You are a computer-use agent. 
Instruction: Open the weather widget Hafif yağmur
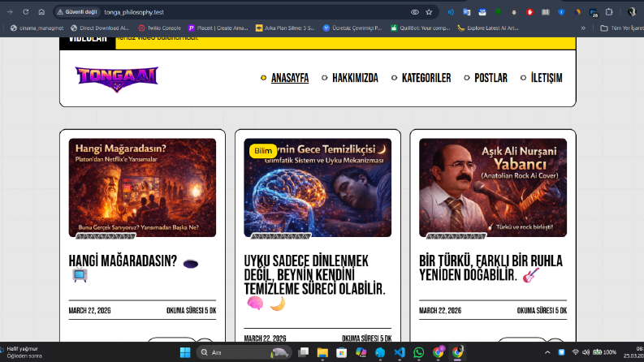coord(21,352)
